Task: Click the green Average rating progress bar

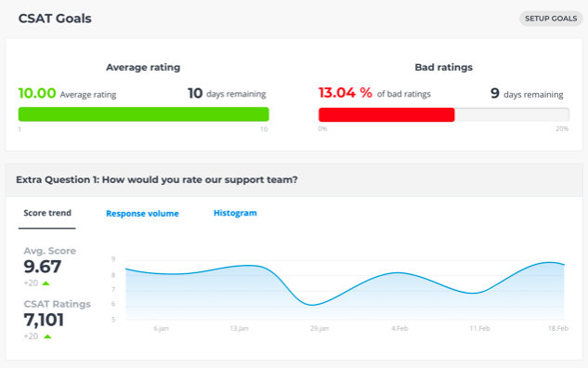Action: 144,114
